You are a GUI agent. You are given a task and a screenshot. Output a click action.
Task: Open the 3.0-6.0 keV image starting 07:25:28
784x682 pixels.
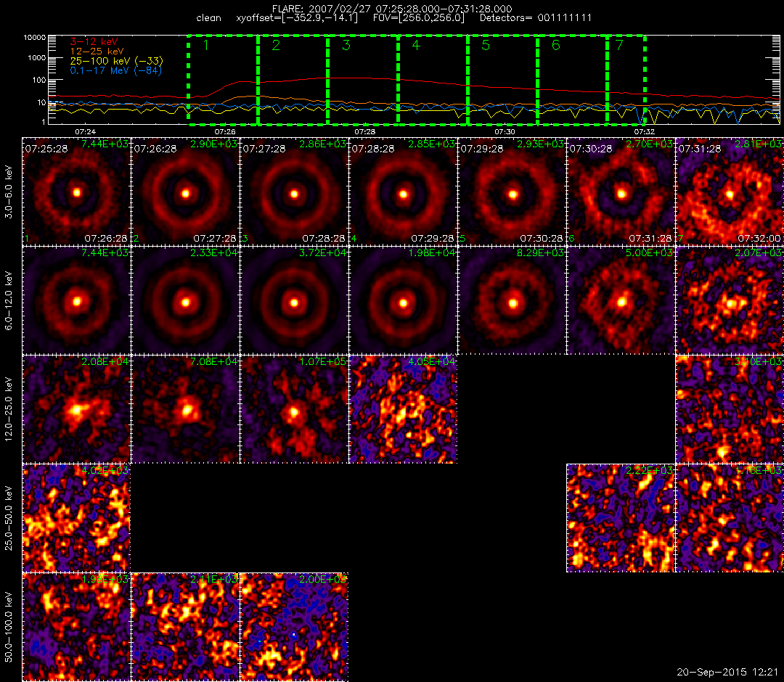pos(76,192)
